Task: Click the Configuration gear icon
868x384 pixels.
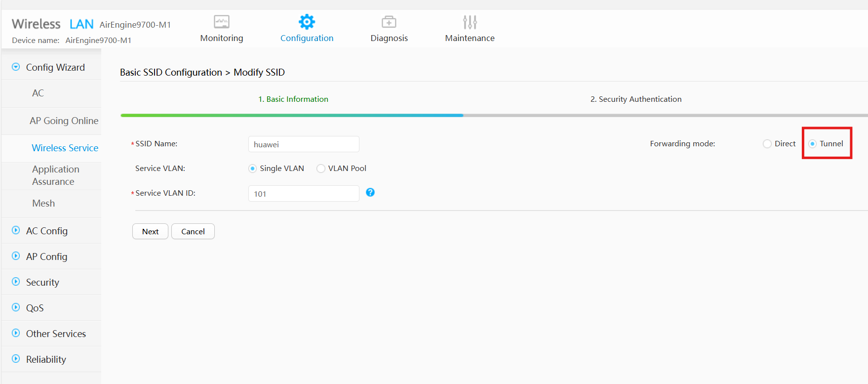Action: (x=307, y=22)
